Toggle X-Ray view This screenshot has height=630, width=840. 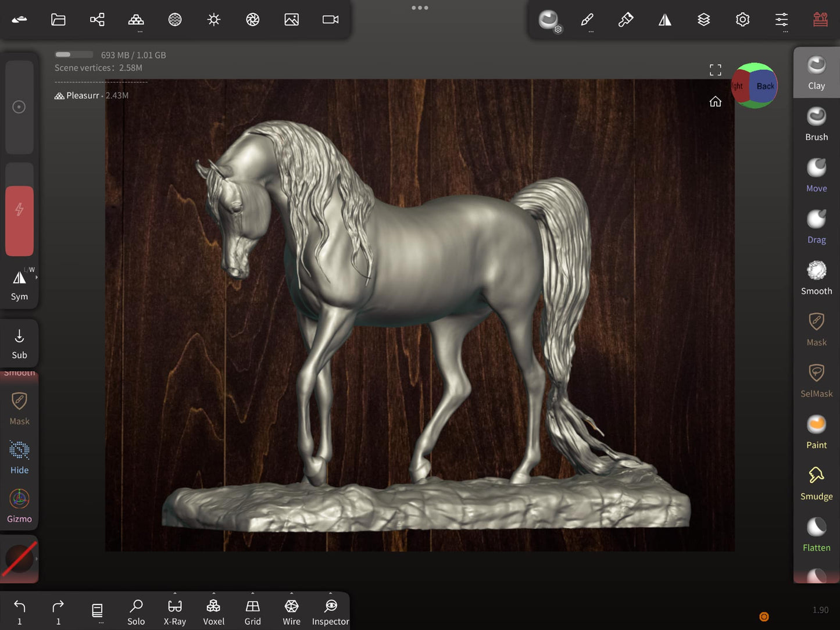[175, 612]
